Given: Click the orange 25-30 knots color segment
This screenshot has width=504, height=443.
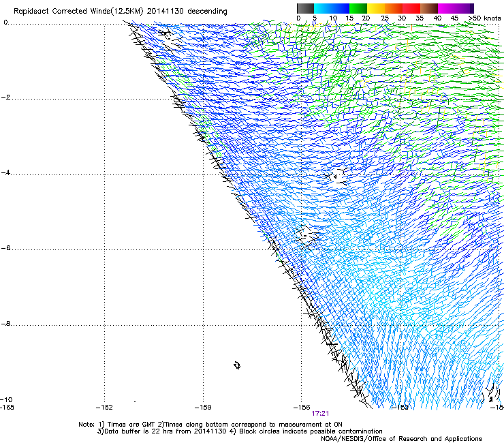Looking at the screenshot, I should click(x=394, y=8).
